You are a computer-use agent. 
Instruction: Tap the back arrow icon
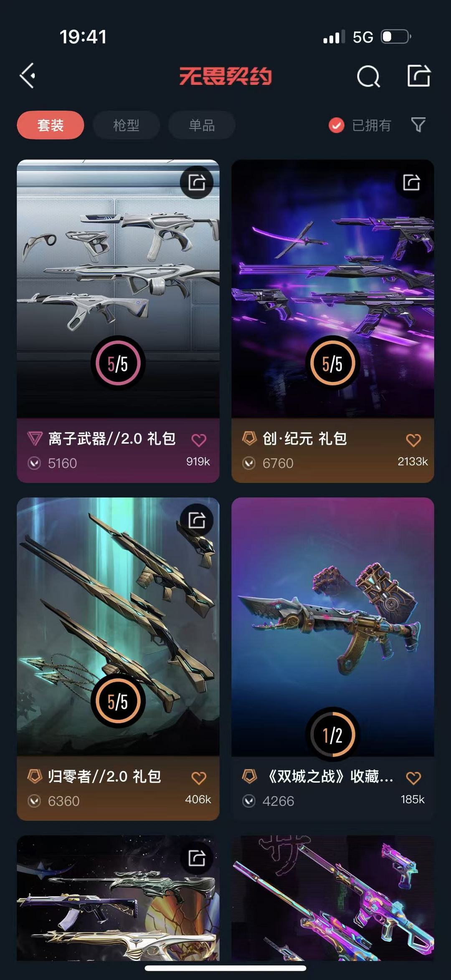coord(28,76)
